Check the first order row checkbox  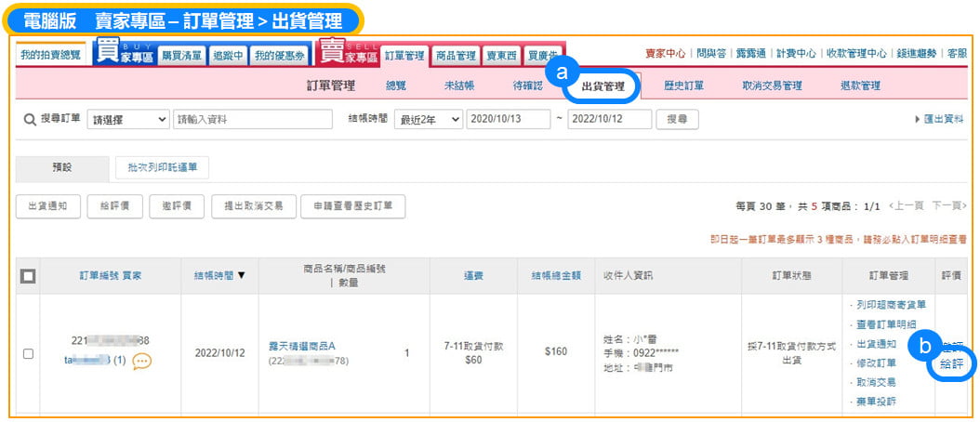pos(28,354)
